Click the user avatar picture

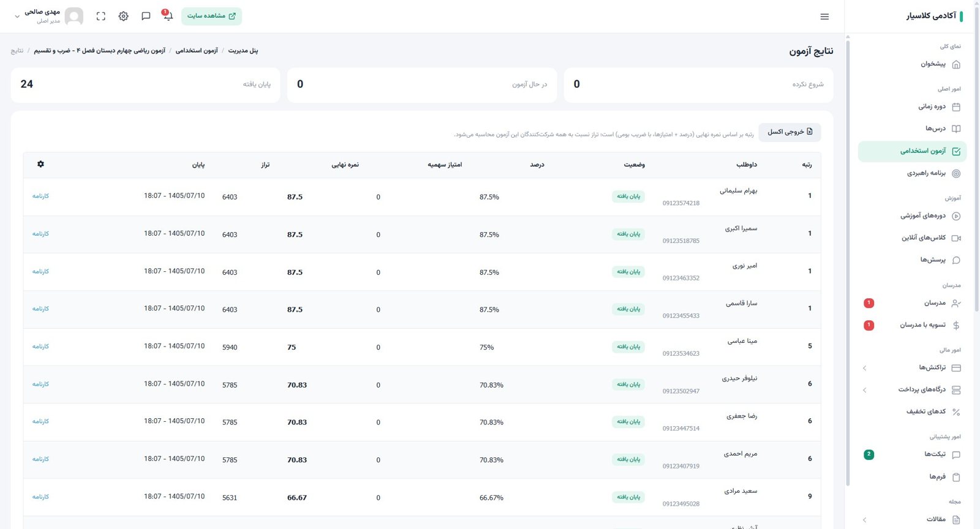[74, 17]
